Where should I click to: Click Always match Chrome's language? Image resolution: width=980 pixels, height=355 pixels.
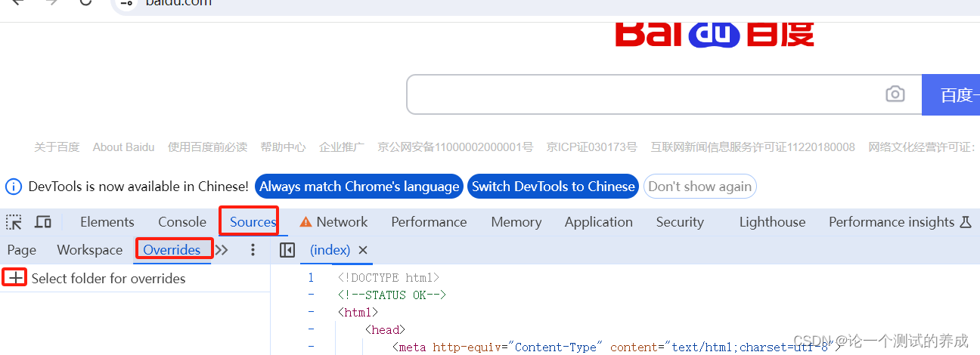(x=359, y=187)
